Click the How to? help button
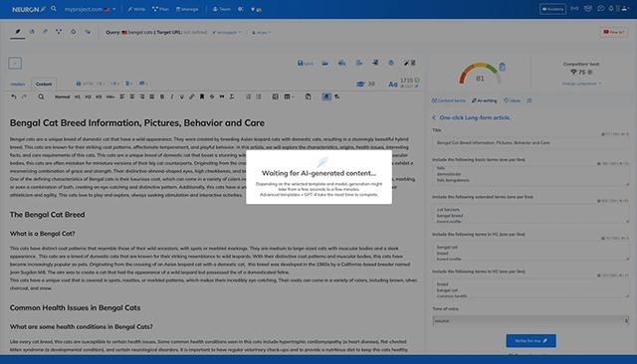 (614, 32)
